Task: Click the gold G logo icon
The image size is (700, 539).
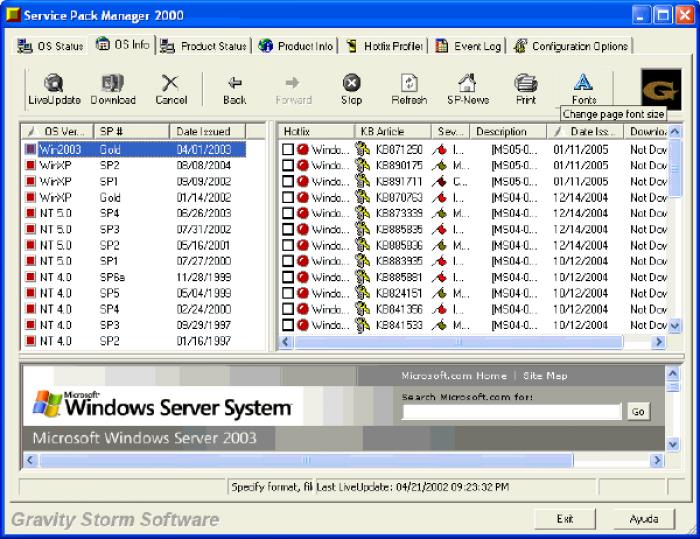Action: [x=661, y=89]
